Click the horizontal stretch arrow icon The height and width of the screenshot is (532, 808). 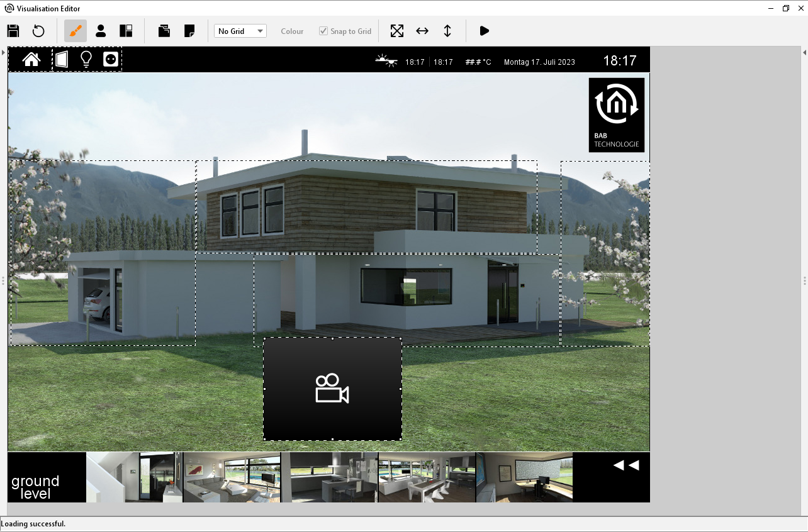[422, 31]
